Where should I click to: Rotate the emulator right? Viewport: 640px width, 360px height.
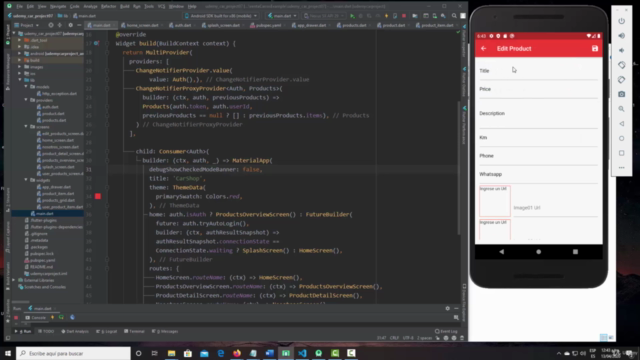click(x=621, y=80)
